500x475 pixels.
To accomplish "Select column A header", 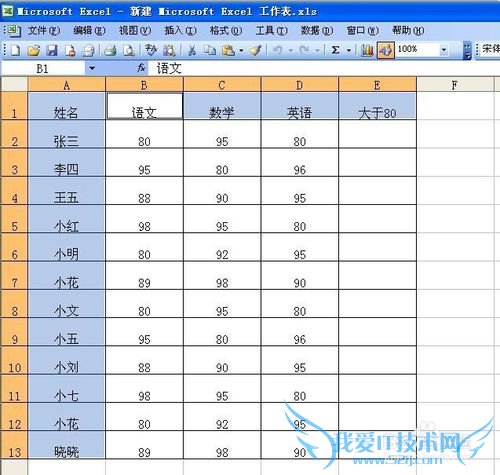I will tap(67, 85).
